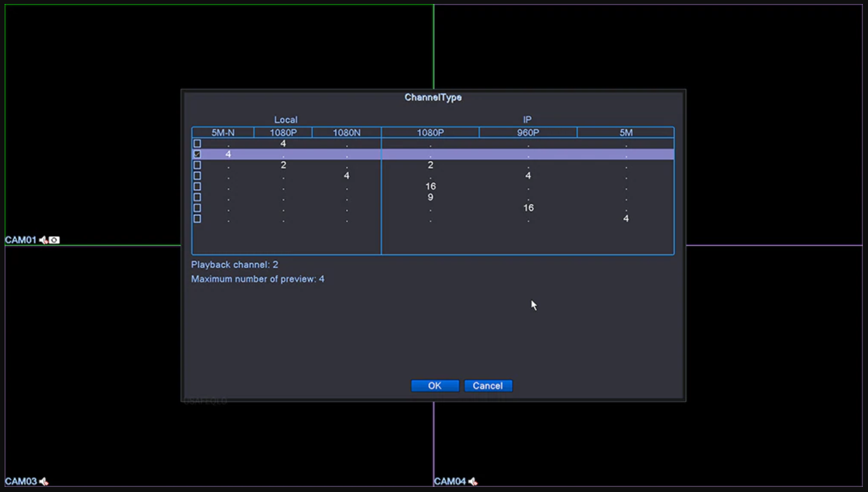Click the 5M-N column header

[223, 133]
